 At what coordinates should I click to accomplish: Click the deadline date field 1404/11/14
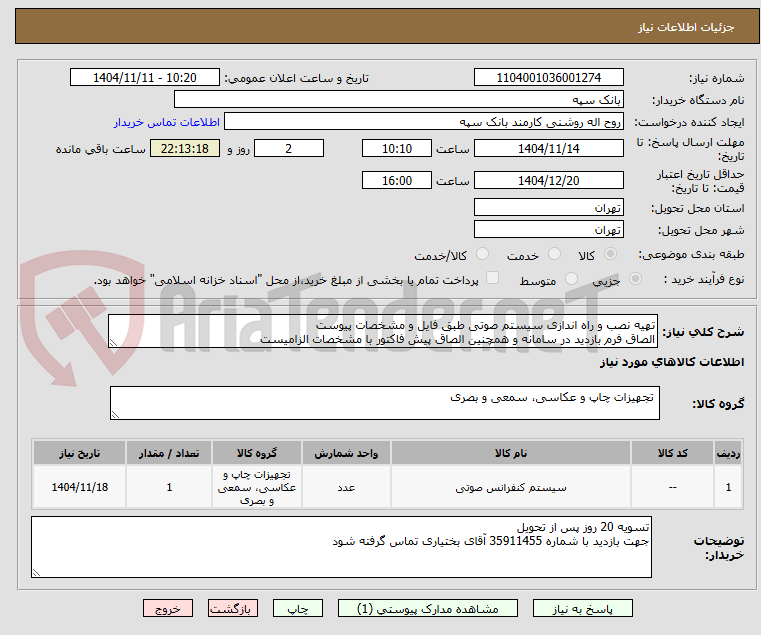tap(548, 148)
